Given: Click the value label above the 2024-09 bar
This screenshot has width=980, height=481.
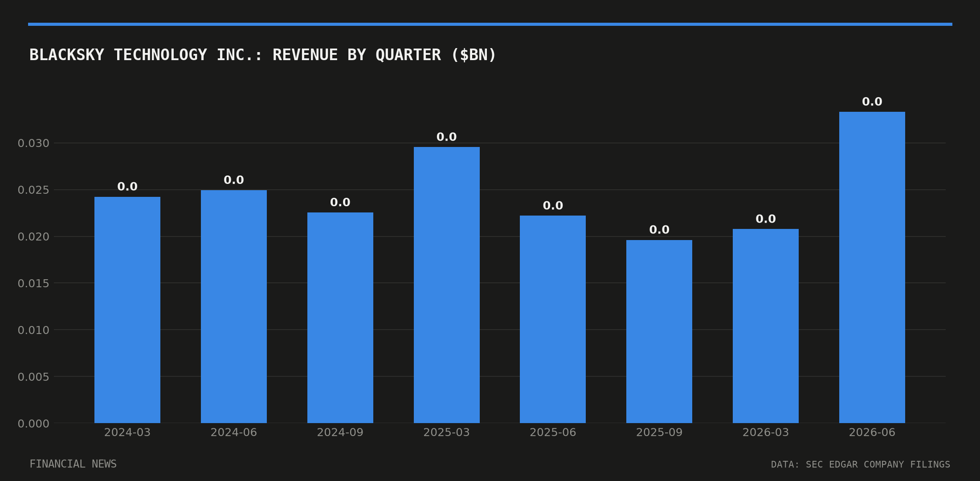Looking at the screenshot, I should [340, 202].
